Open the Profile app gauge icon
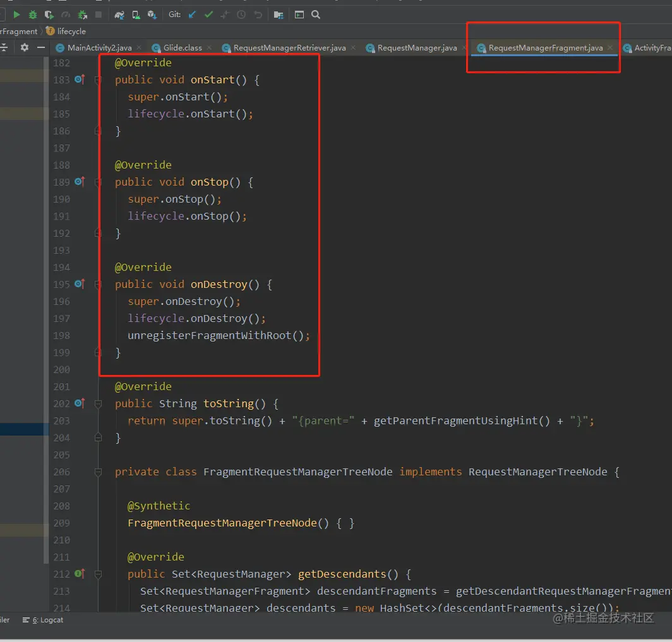672x642 pixels. (66, 15)
